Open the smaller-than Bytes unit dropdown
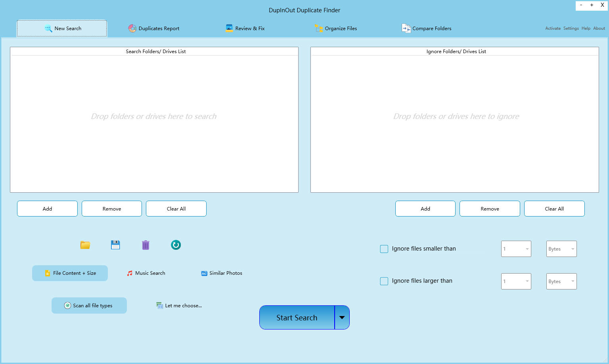This screenshot has width=609, height=364. tap(561, 249)
